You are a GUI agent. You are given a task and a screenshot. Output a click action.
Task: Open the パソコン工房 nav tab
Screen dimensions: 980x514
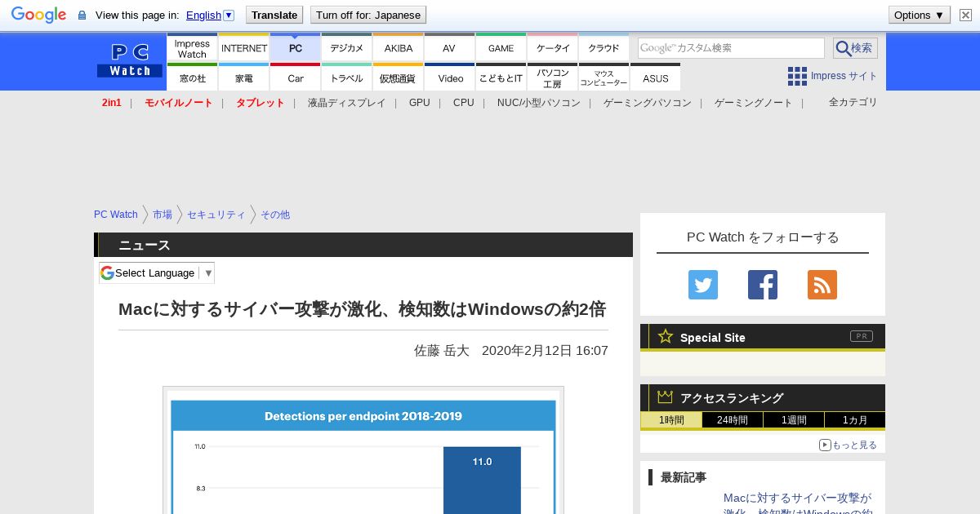click(x=553, y=78)
